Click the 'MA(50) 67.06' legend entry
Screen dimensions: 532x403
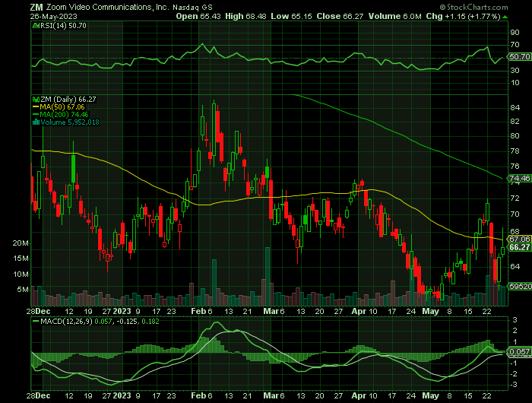62,107
